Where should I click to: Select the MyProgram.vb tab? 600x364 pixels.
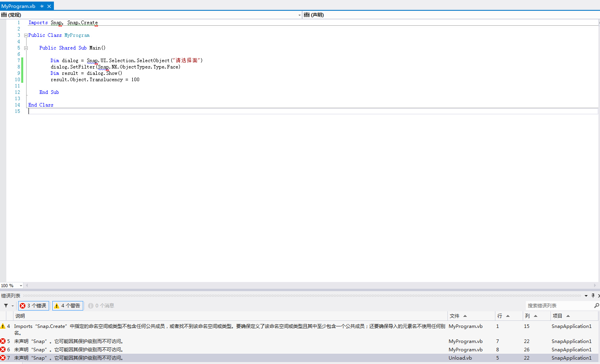pyautogui.click(x=19, y=6)
